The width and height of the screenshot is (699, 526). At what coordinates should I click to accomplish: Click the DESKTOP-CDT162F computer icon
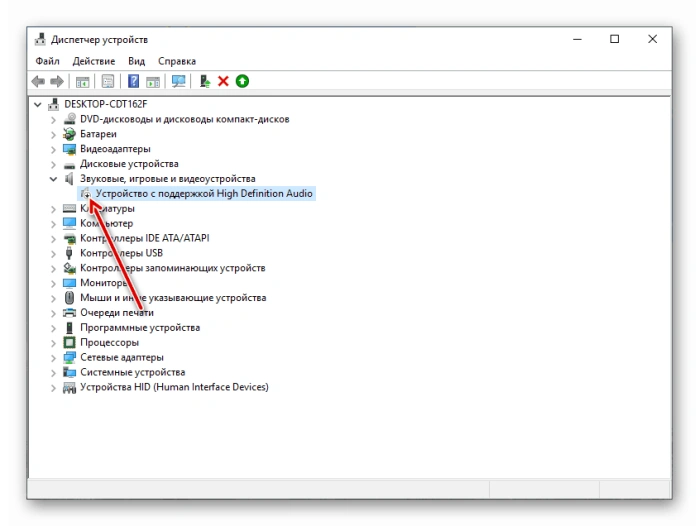click(53, 104)
